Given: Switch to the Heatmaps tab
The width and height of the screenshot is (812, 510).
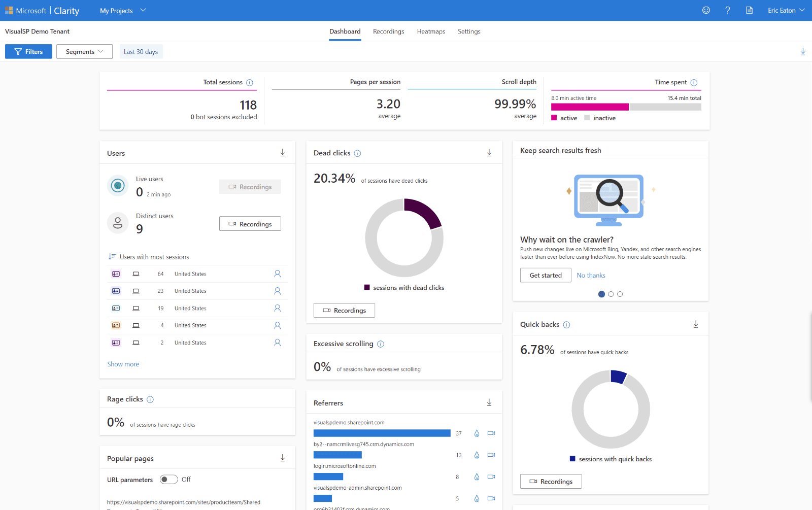Looking at the screenshot, I should click(431, 31).
